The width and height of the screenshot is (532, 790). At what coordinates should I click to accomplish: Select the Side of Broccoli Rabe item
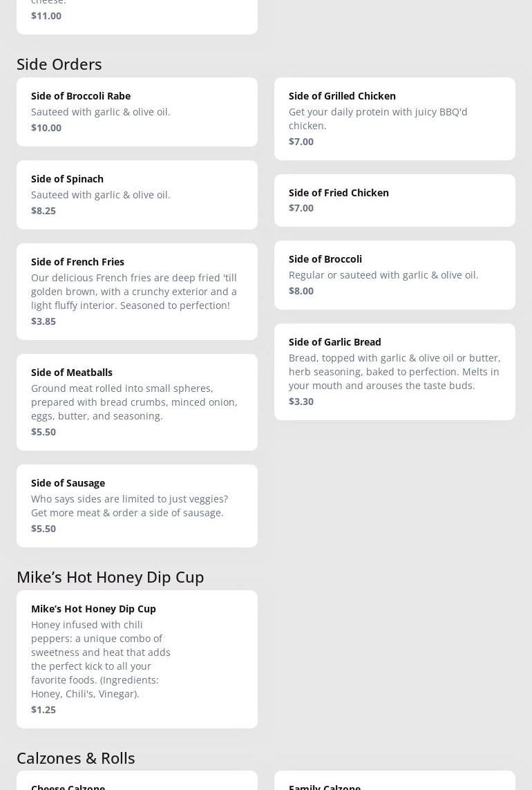[137, 112]
